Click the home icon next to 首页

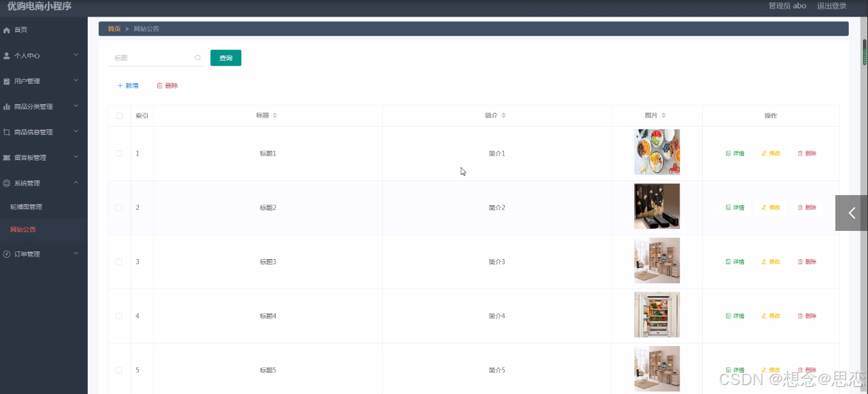coord(7,30)
